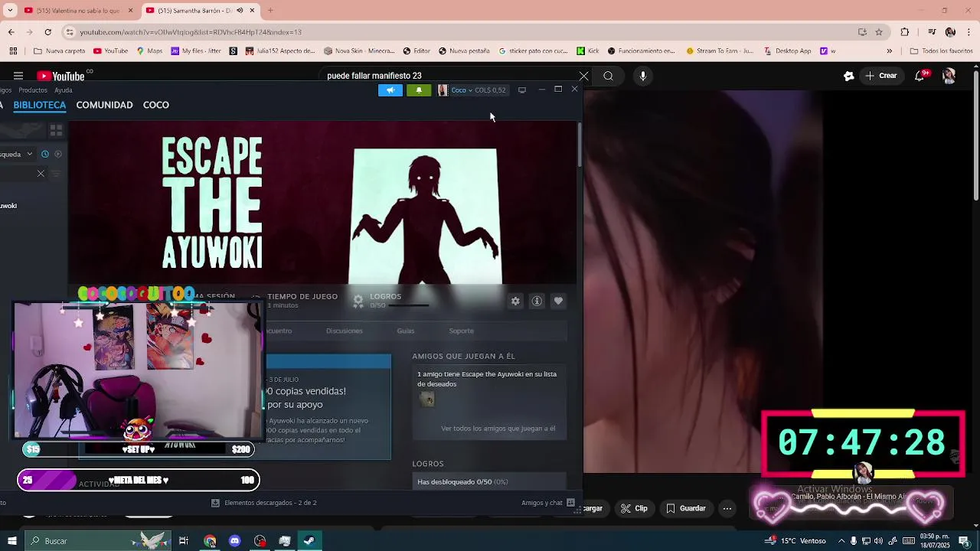Start YouTube voice search microphone
The image size is (980, 551).
(x=643, y=76)
